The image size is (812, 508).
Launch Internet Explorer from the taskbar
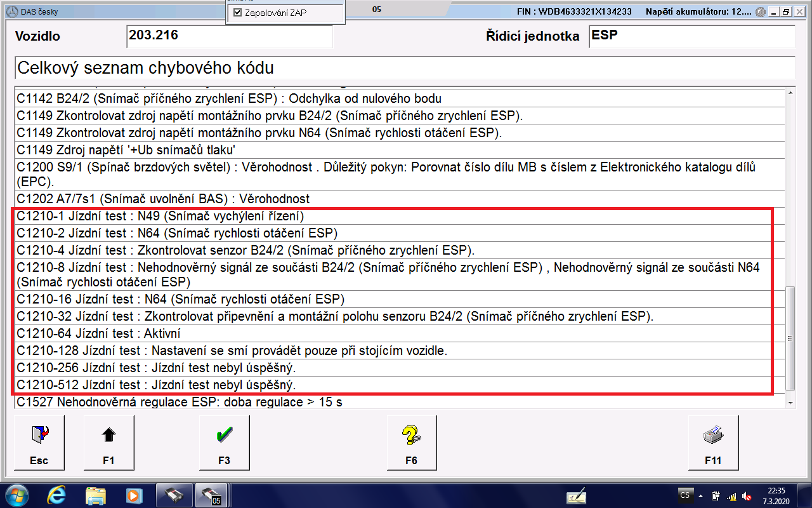[58, 495]
